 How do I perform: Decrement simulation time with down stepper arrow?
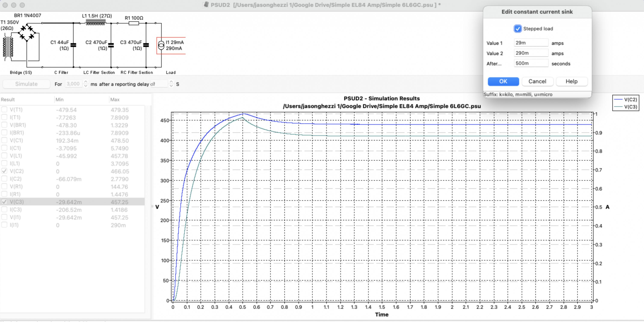86,86
